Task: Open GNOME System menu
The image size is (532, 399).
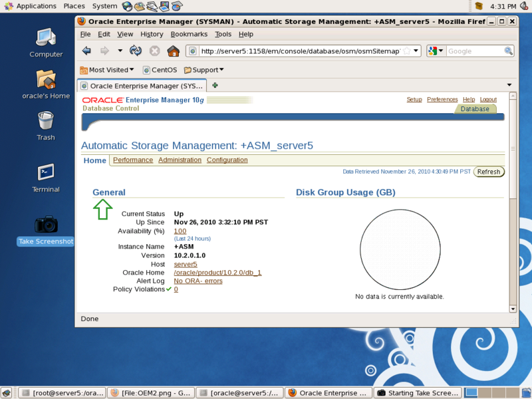Action: [104, 6]
